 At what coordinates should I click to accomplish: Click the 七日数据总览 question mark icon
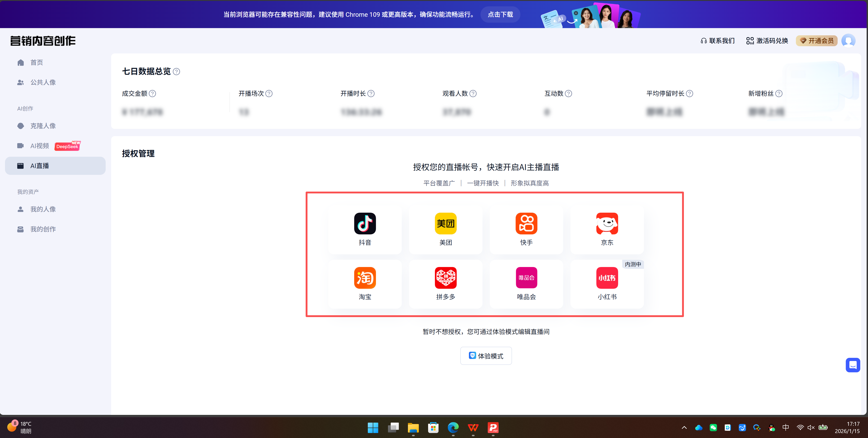(176, 71)
